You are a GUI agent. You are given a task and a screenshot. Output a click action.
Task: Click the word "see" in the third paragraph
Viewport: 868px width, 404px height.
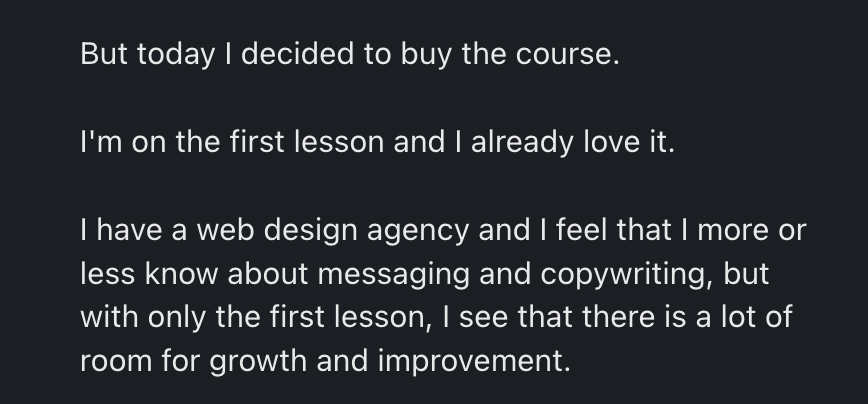483,318
